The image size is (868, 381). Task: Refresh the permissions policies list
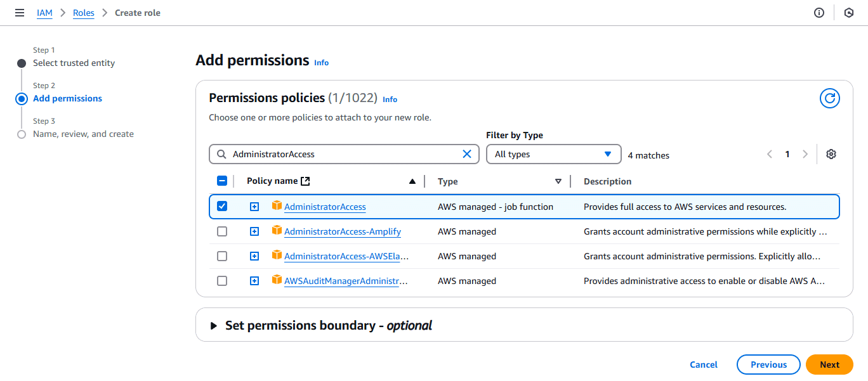830,98
